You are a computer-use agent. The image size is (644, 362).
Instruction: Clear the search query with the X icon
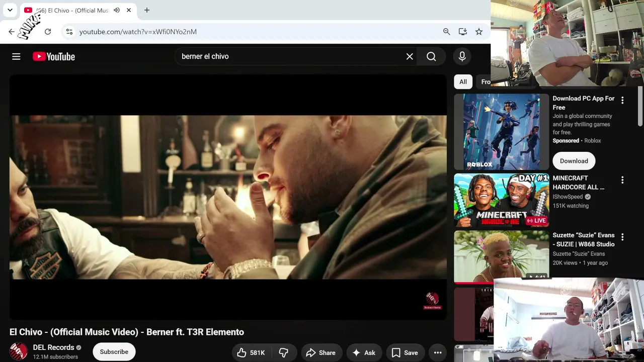410,57
